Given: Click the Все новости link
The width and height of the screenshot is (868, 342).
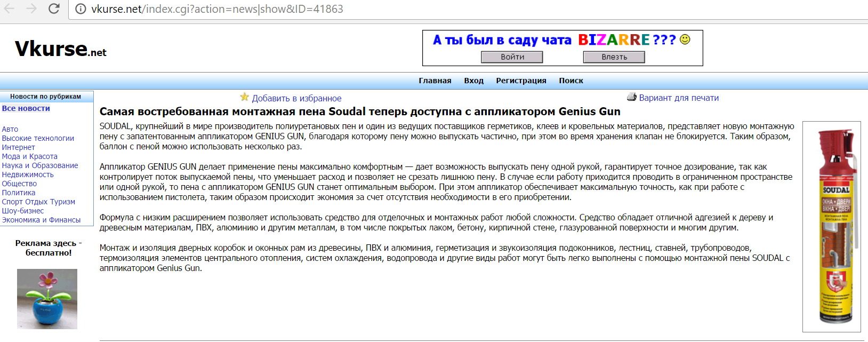Looking at the screenshot, I should pyautogui.click(x=26, y=108).
